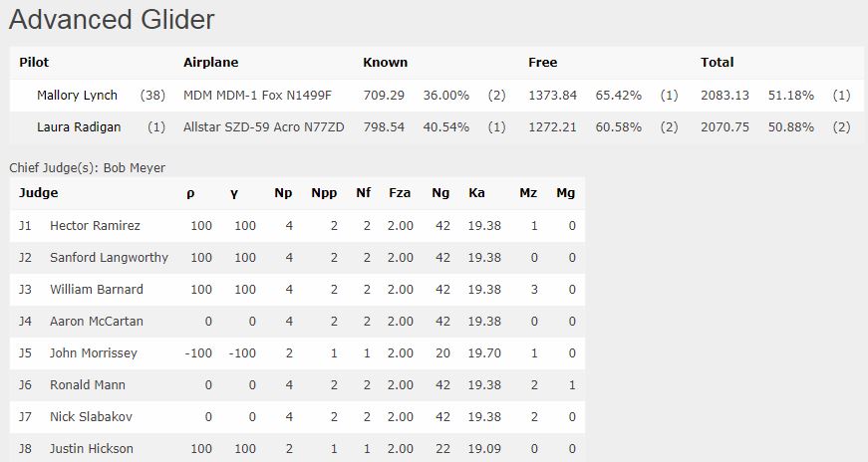The image size is (868, 462).
Task: Click the Known column header
Action: coord(386,63)
